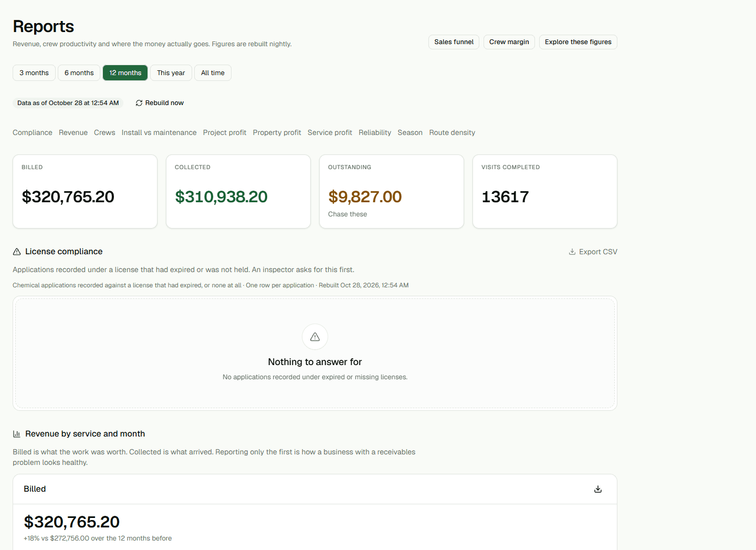Select the 3 months range

pos(34,73)
